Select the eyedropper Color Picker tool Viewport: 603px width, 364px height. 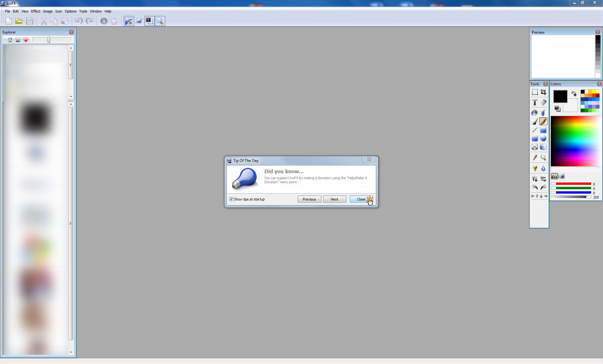535,158
